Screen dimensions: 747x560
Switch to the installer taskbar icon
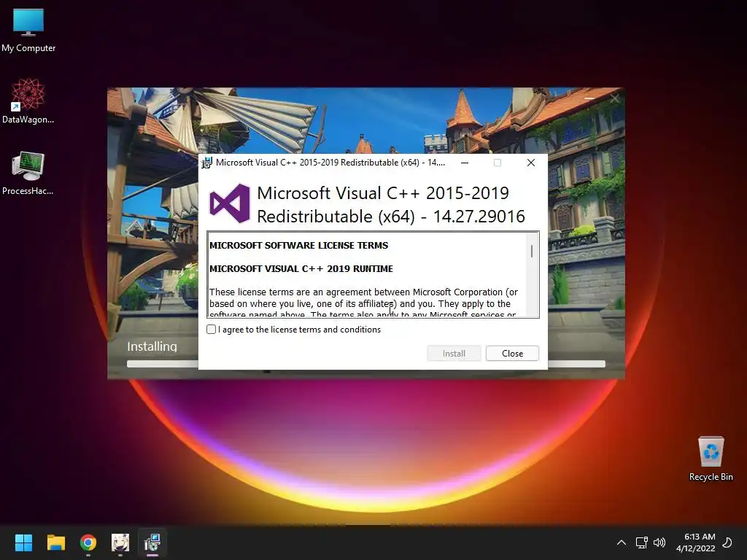(152, 542)
